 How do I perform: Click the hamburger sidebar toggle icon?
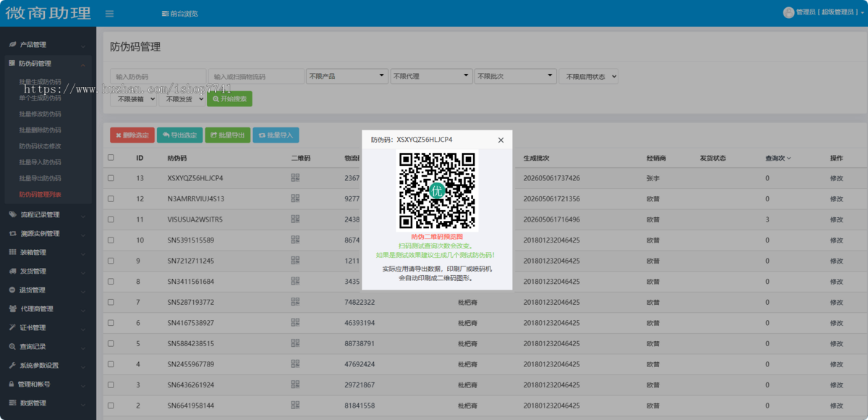[109, 14]
